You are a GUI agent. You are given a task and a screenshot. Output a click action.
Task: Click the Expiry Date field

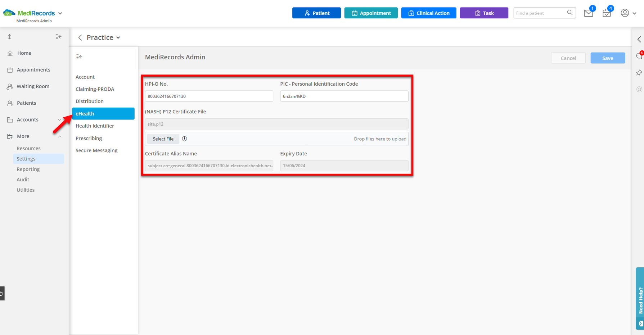344,166
